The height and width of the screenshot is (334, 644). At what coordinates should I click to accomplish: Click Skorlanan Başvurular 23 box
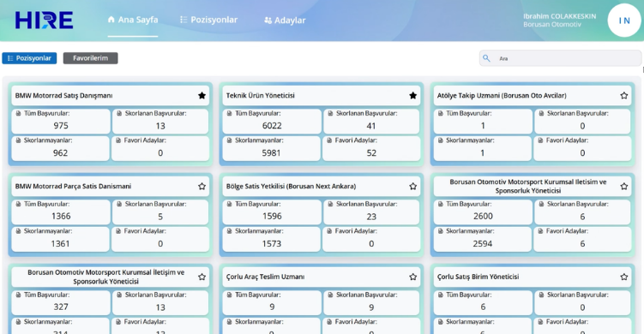pos(371,212)
